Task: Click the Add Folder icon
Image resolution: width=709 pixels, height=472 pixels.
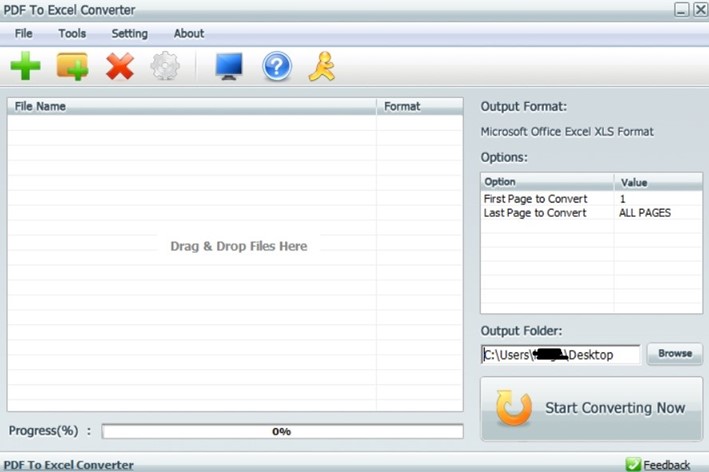Action: [x=72, y=66]
